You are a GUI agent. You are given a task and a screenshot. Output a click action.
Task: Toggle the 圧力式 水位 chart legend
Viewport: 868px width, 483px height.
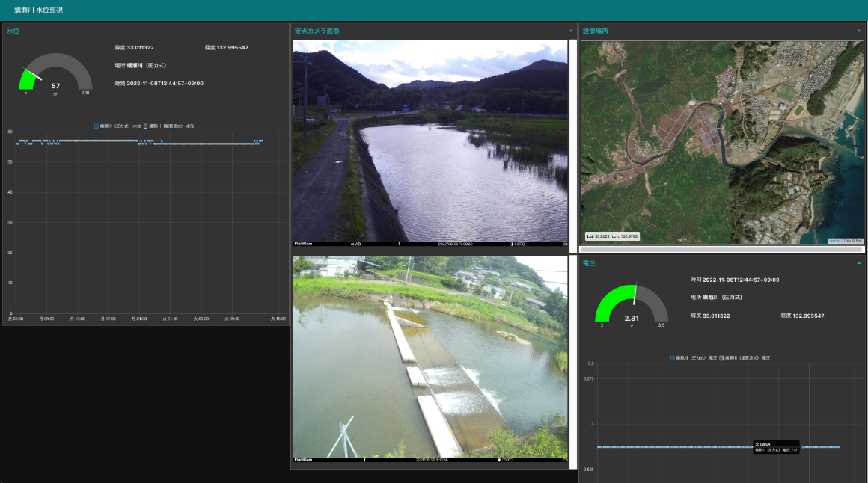click(117, 126)
